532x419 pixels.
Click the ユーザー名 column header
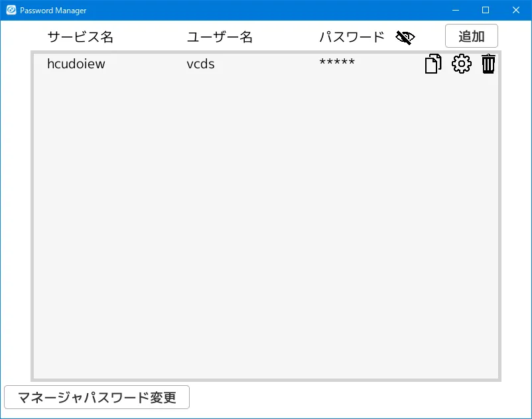pos(220,36)
